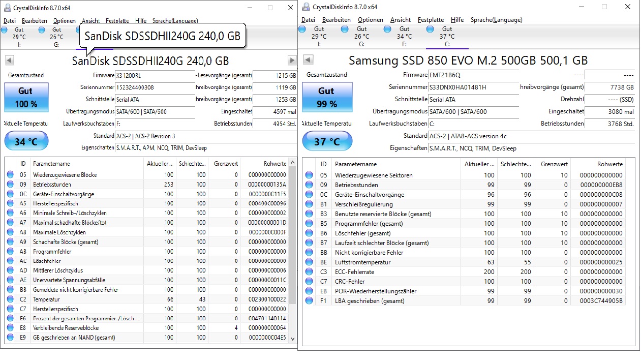Click status icon for Geräte-Einschaltvorgänge Samsung row

click(x=309, y=195)
